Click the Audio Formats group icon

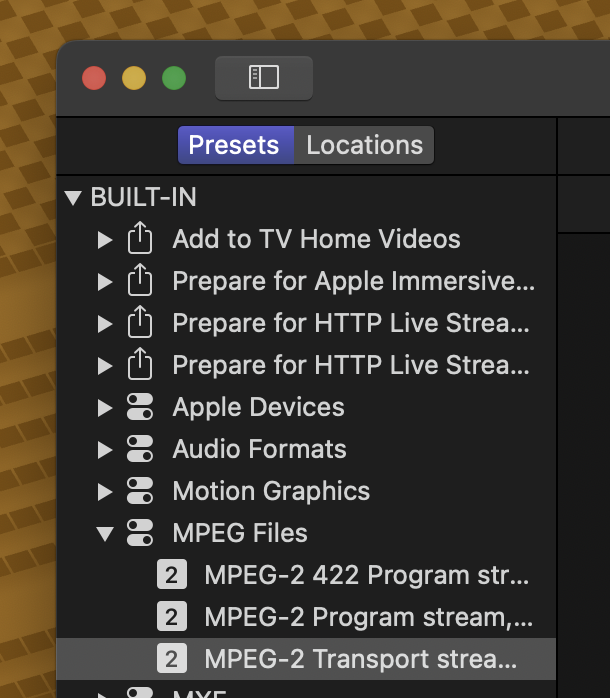(140, 450)
